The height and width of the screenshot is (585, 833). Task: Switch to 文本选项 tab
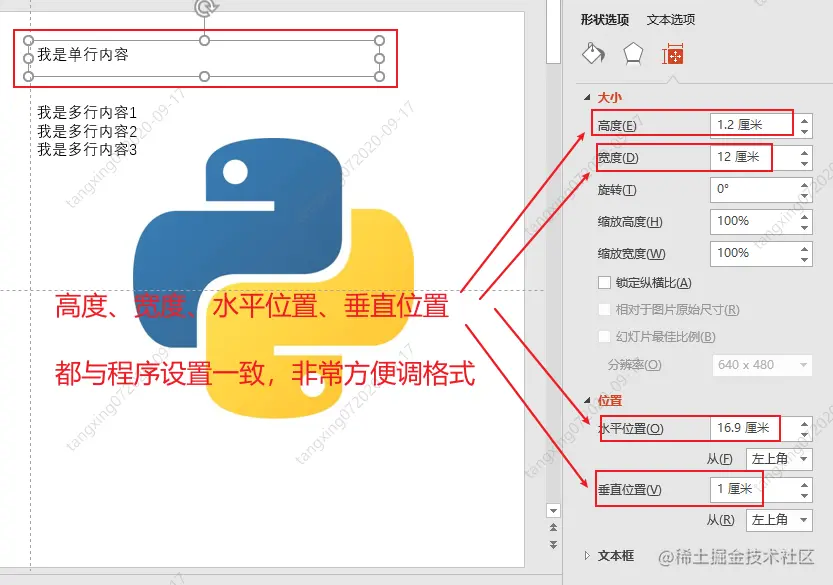(670, 20)
